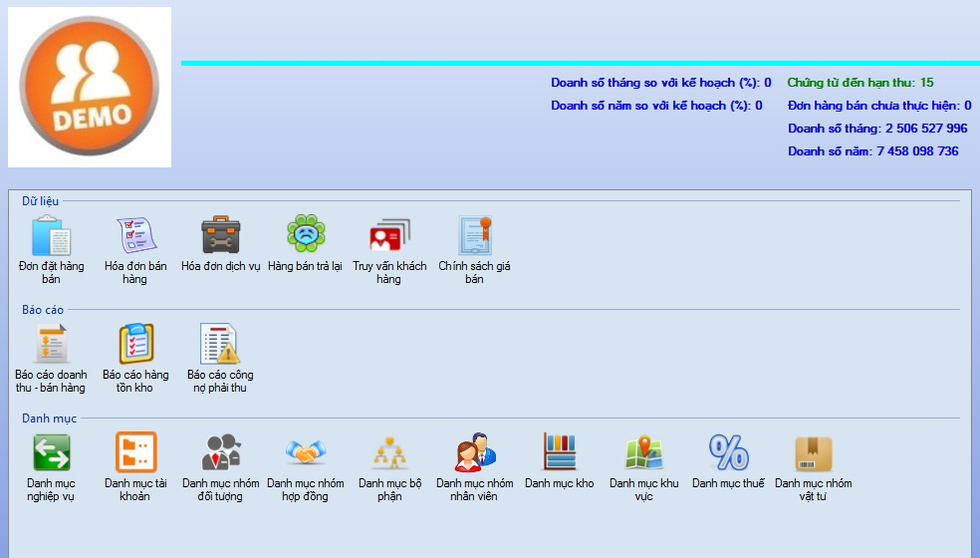Click Danh mục khu vực map icon
Image resolution: width=980 pixels, height=558 pixels.
(643, 452)
